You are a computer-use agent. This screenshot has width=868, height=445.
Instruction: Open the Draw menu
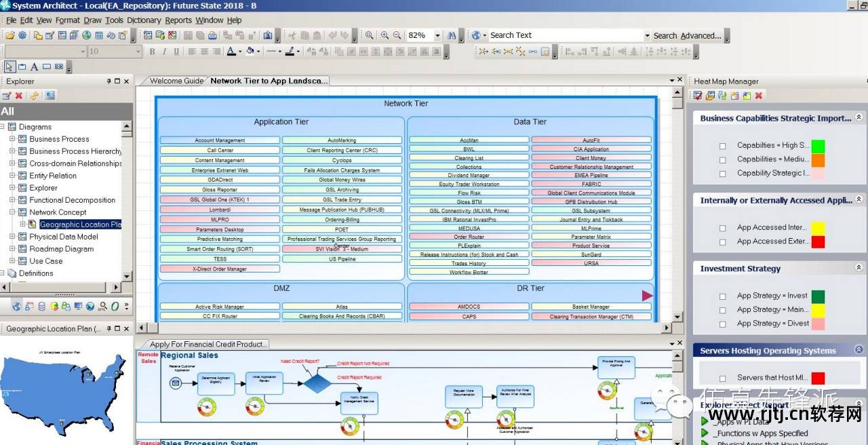[x=92, y=20]
